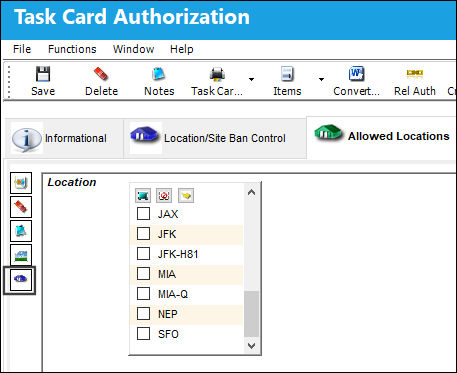
Task: Open Notes from the toolbar
Action: point(159,82)
